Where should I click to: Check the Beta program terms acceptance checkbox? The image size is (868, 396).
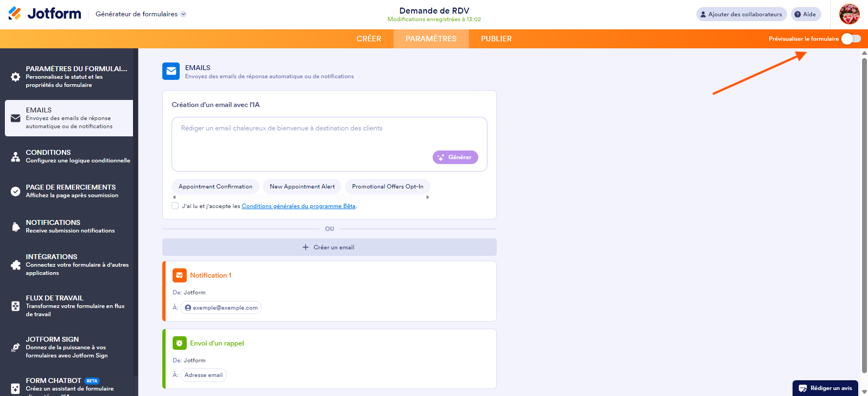[x=175, y=206]
